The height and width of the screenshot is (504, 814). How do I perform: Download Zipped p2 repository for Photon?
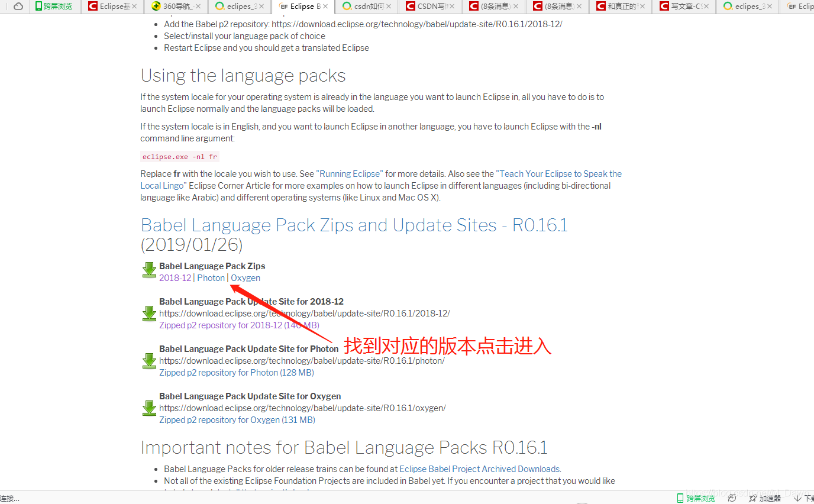pos(237,373)
